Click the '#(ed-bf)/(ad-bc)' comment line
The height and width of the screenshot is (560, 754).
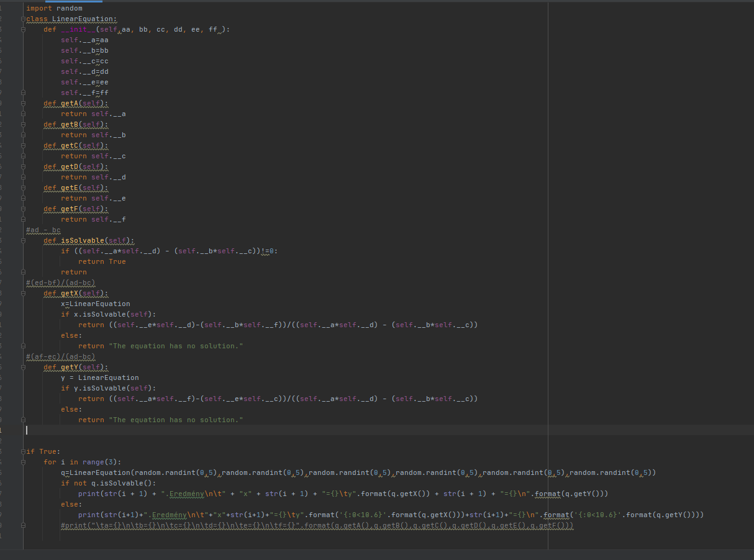(x=61, y=283)
